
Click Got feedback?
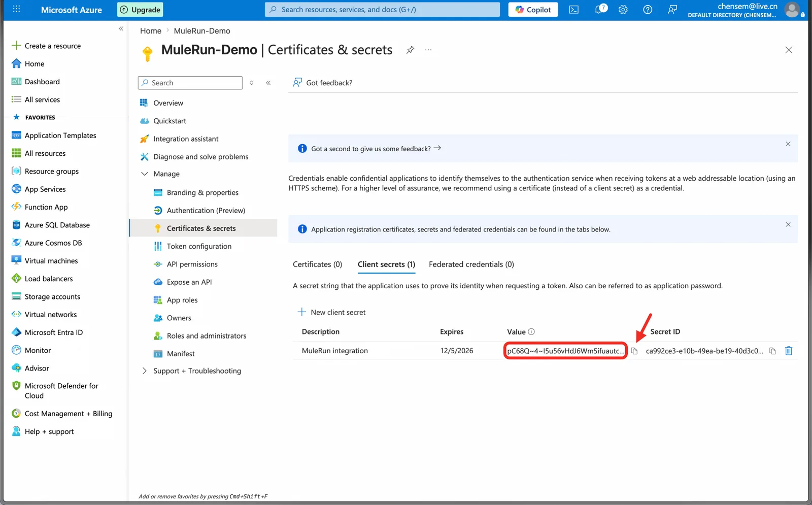coord(322,83)
